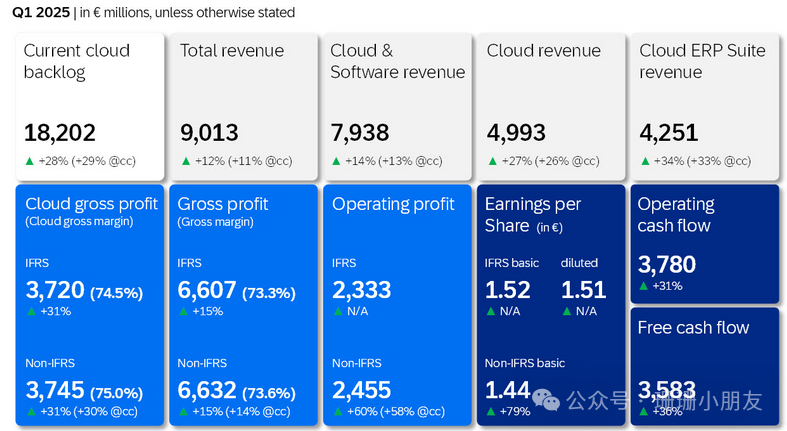Click the Cloud gross profit card heading
This screenshot has width=787, height=431.
coord(91,204)
